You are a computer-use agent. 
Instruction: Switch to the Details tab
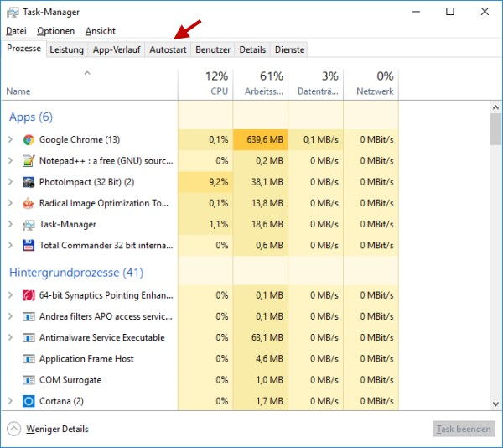(252, 49)
